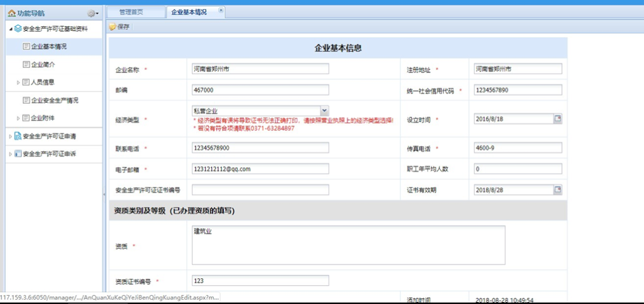Click the icon of 安全生产许可证申诉

(18, 154)
